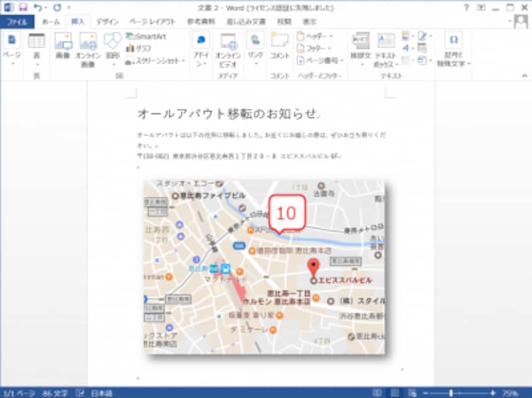Click the Save icon in quick access toolbar
The width and height of the screenshot is (532, 398).
23,7
